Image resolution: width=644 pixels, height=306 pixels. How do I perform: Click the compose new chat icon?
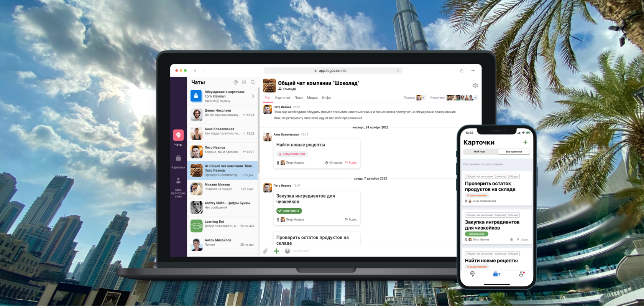(x=244, y=82)
